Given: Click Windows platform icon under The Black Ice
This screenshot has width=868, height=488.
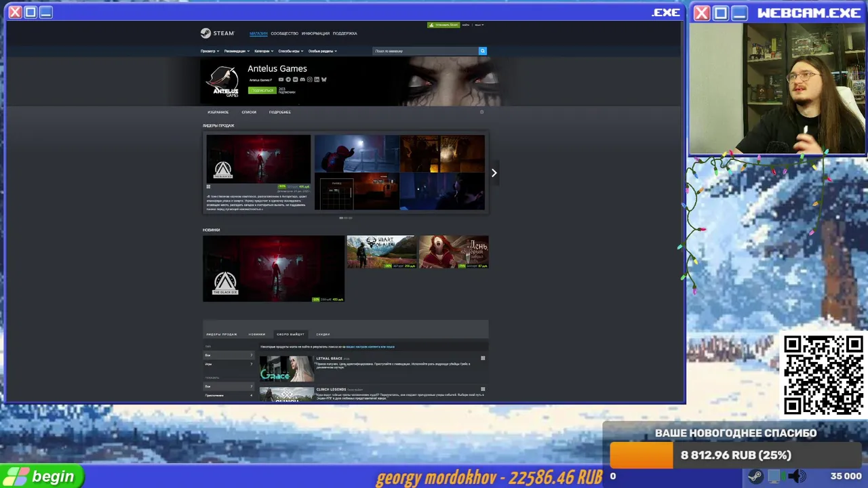Looking at the screenshot, I should click(208, 186).
